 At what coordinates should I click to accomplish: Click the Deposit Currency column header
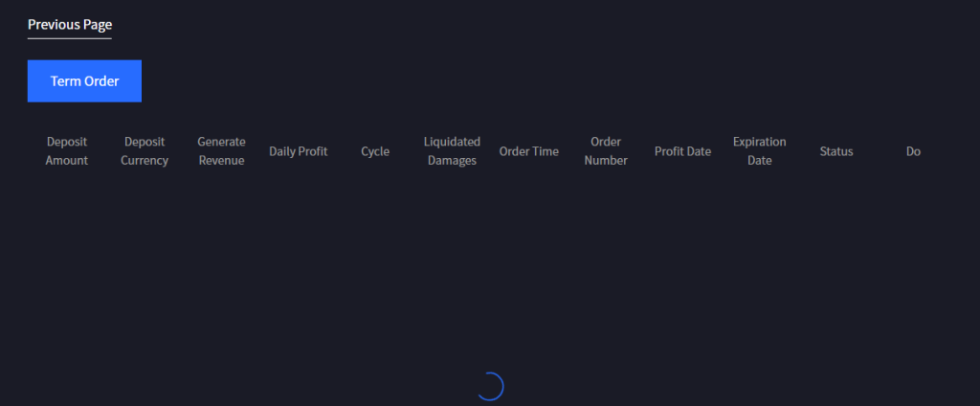click(145, 151)
